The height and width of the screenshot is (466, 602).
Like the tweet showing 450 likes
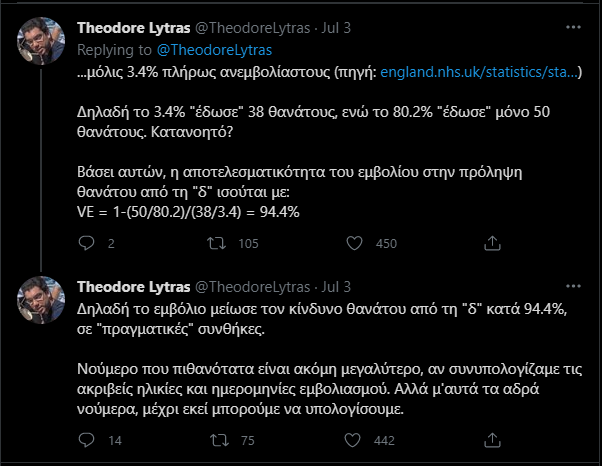tap(353, 243)
